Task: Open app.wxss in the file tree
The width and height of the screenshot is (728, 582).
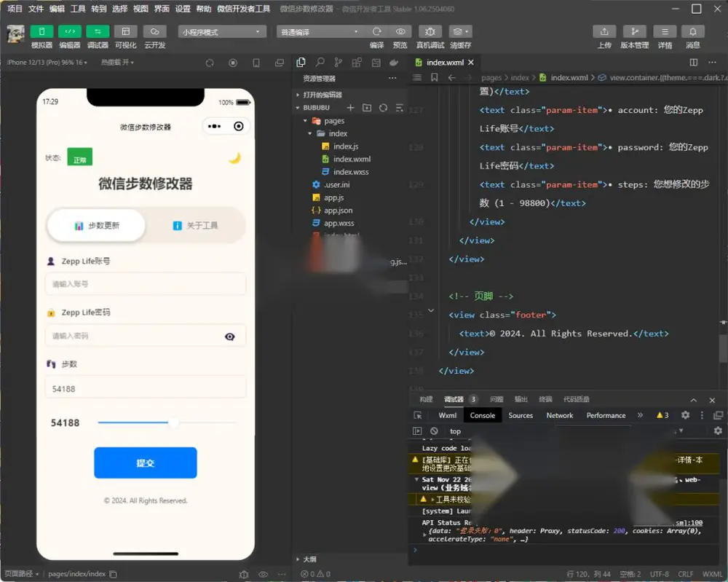Action: (x=339, y=223)
